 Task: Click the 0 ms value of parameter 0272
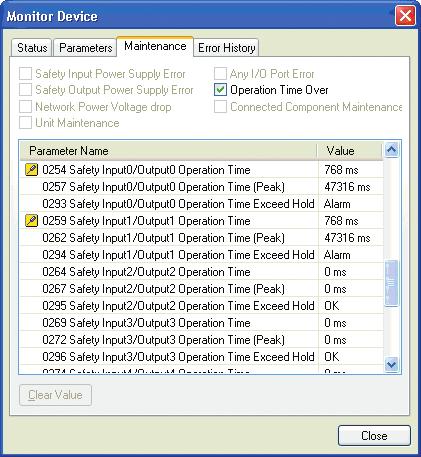pos(335,340)
